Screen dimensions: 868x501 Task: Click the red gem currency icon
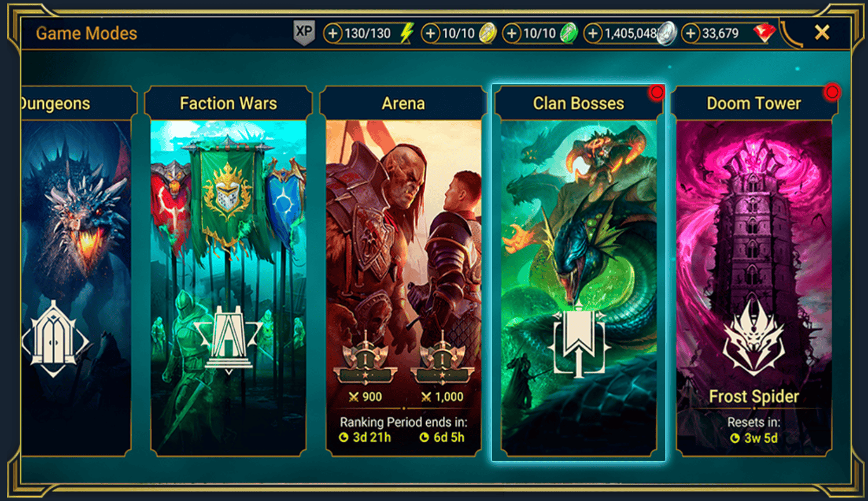click(764, 34)
